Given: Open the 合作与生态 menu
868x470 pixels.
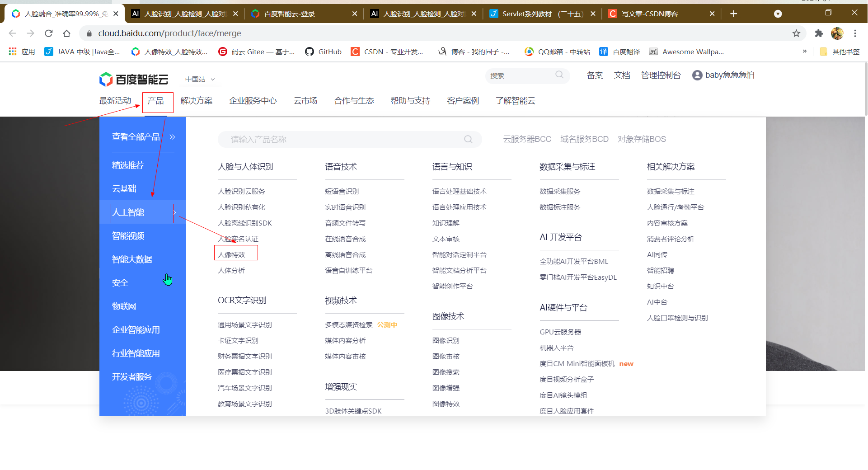Looking at the screenshot, I should tap(354, 100).
